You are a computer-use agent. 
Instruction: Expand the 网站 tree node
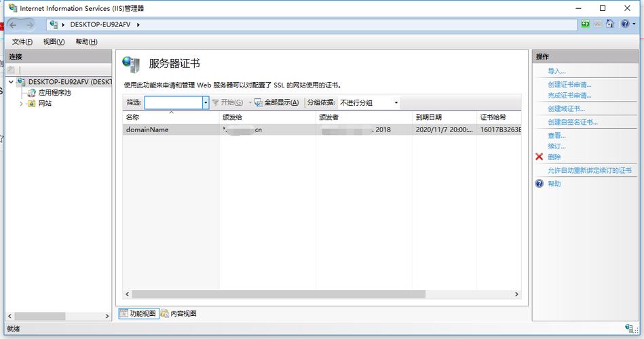point(21,104)
